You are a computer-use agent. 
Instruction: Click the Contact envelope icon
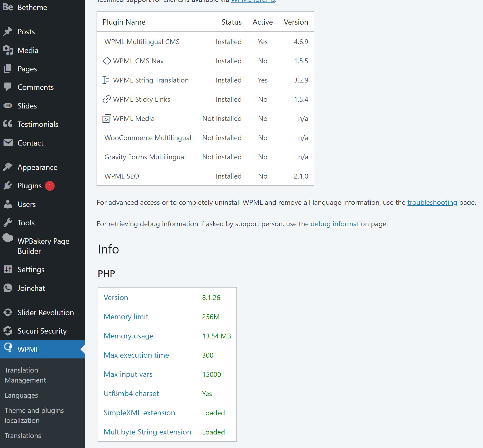pos(8,143)
